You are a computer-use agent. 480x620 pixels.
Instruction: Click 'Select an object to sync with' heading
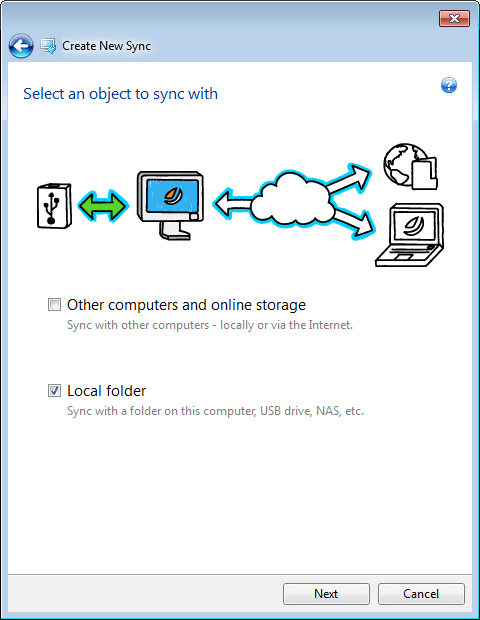(120, 94)
